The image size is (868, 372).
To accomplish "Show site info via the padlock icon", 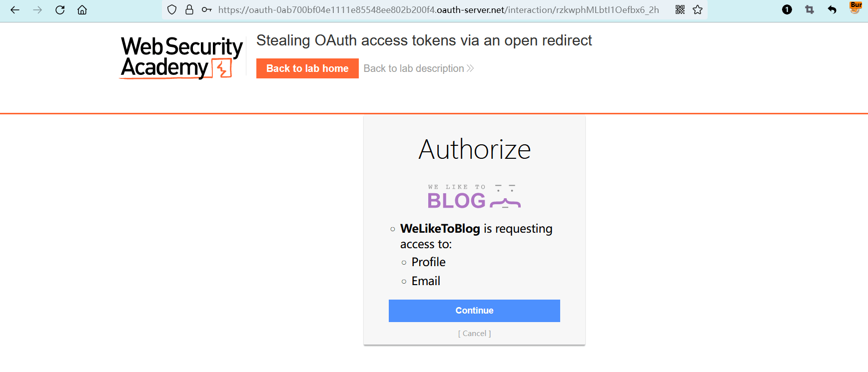I will click(x=189, y=10).
